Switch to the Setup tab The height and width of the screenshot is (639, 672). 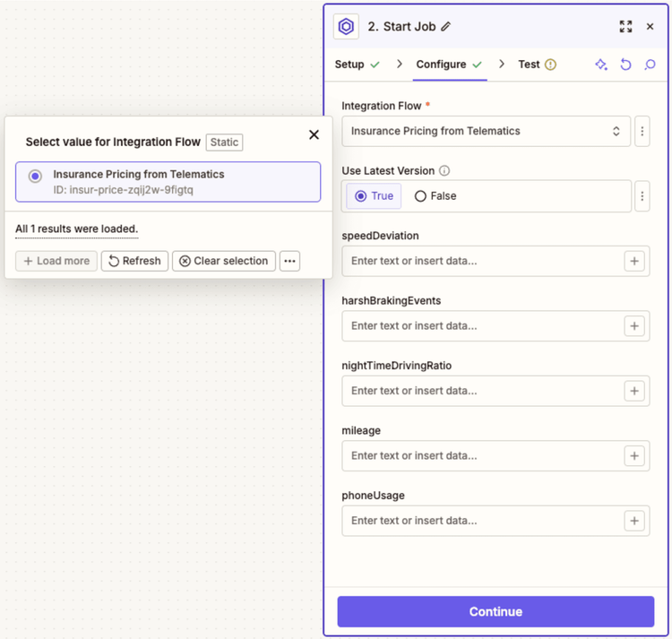[x=357, y=65]
